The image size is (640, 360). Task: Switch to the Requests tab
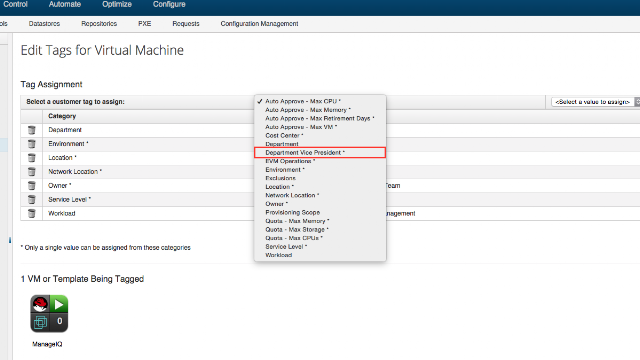pos(186,24)
